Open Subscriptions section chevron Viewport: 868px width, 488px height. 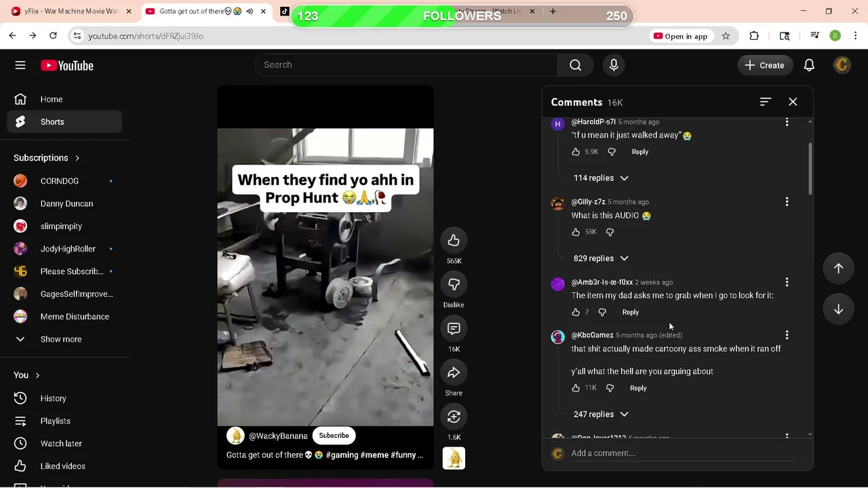[x=77, y=158]
